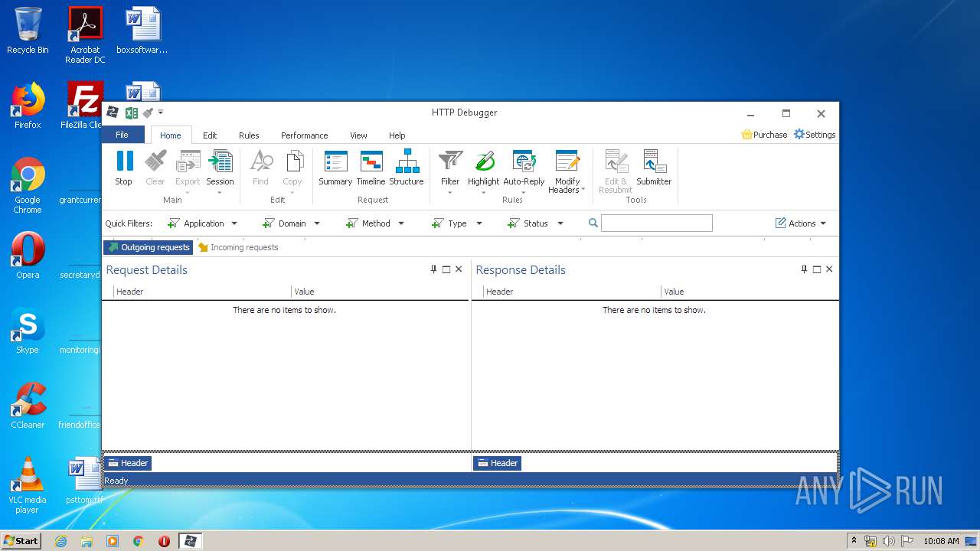Viewport: 980px width, 551px height.
Task: Expand the Type quick filter dropdown
Action: 479,223
